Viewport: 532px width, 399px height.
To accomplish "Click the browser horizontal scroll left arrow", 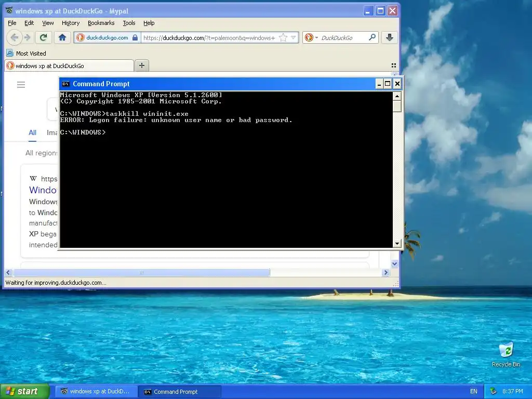I will (x=8, y=272).
